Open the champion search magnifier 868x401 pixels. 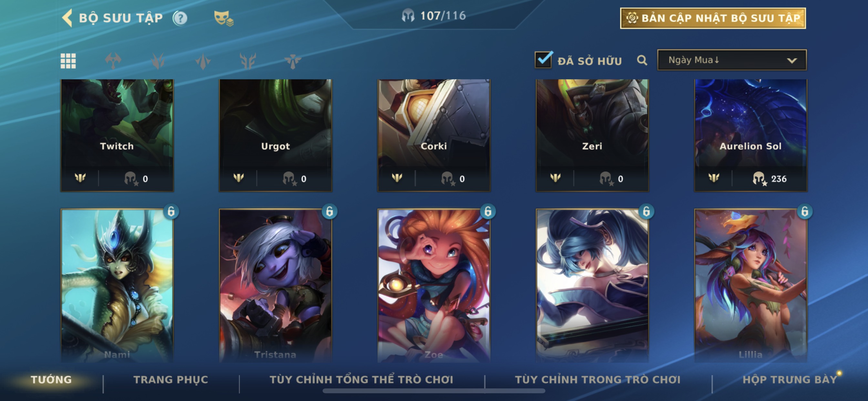click(642, 60)
